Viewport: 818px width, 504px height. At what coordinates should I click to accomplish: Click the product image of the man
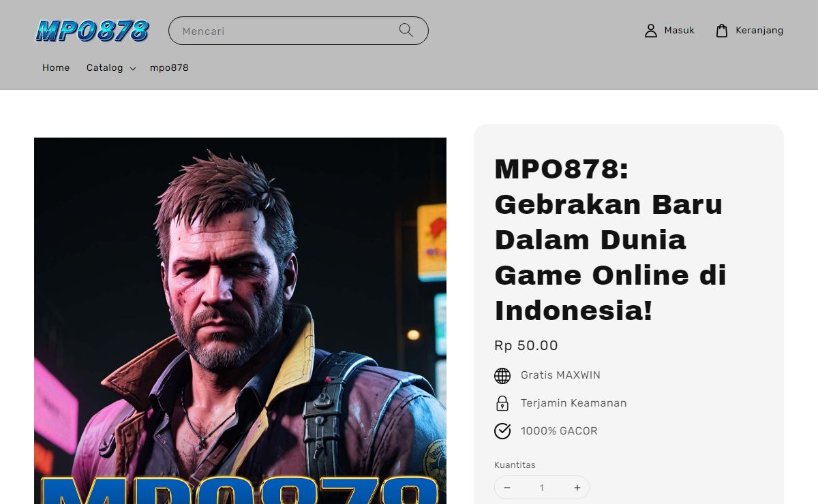[240, 321]
